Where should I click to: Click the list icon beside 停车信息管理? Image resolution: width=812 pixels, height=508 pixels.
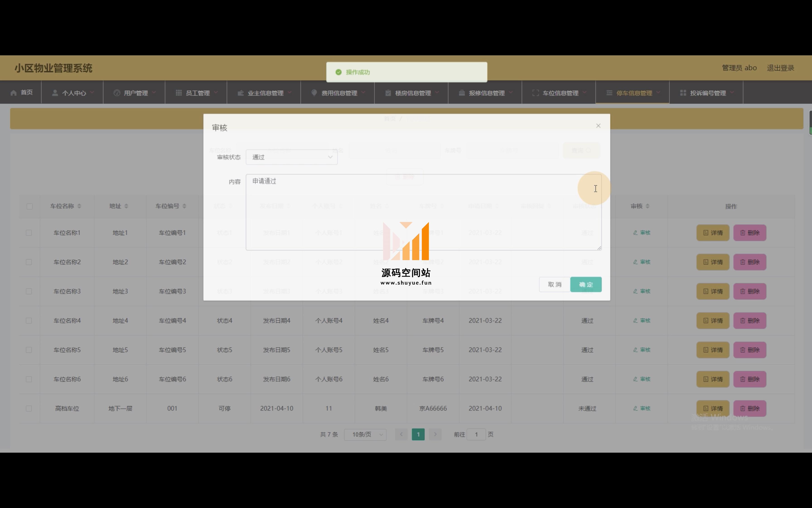point(609,93)
